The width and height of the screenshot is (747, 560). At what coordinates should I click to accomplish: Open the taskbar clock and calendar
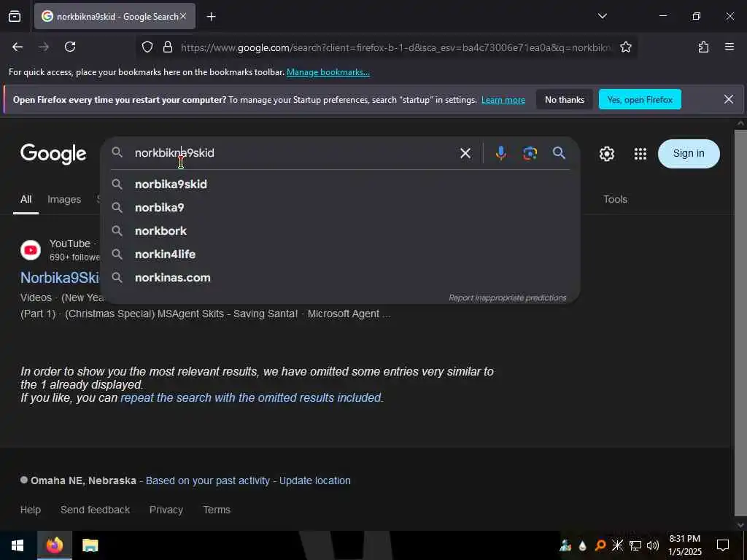coord(684,545)
